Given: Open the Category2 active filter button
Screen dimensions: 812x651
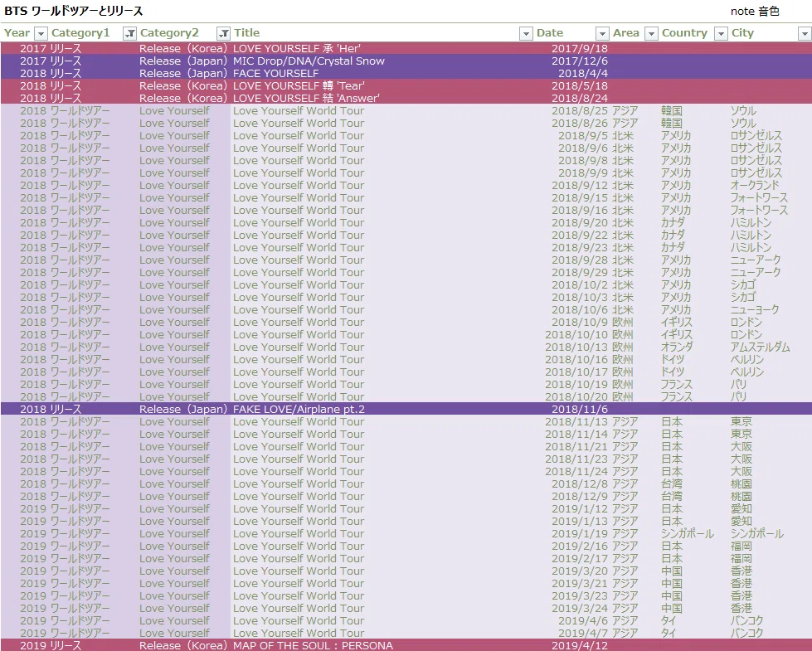Looking at the screenshot, I should pyautogui.click(x=223, y=34).
